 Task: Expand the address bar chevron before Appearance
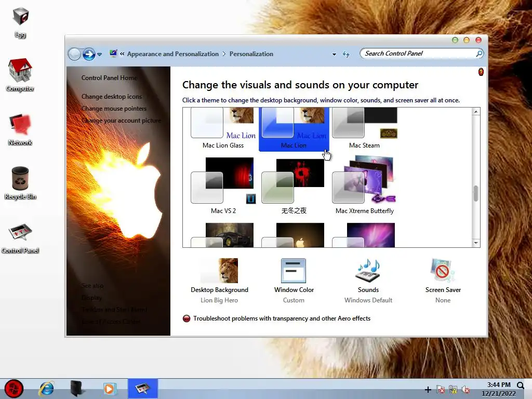pos(122,54)
